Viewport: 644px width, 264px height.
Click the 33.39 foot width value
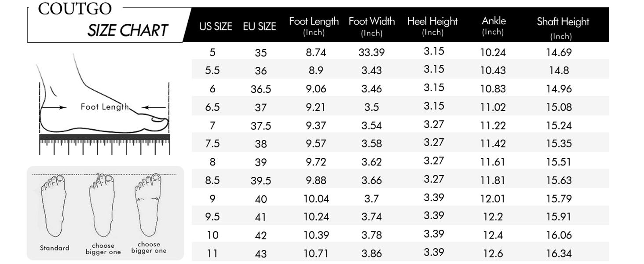[372, 52]
